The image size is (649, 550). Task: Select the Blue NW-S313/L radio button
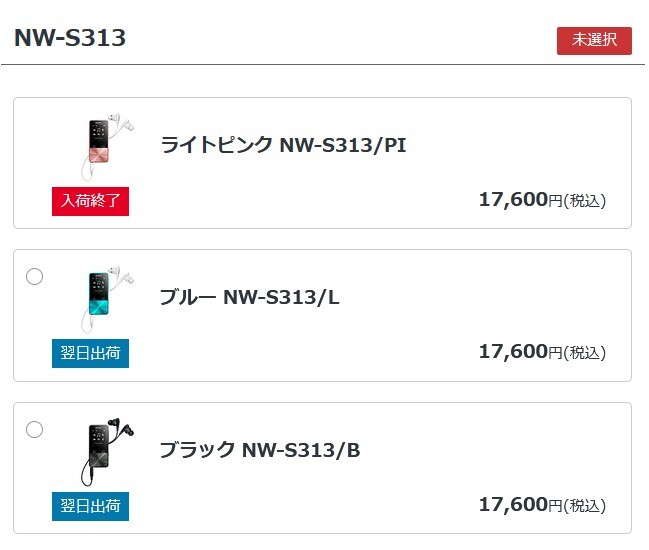[35, 277]
